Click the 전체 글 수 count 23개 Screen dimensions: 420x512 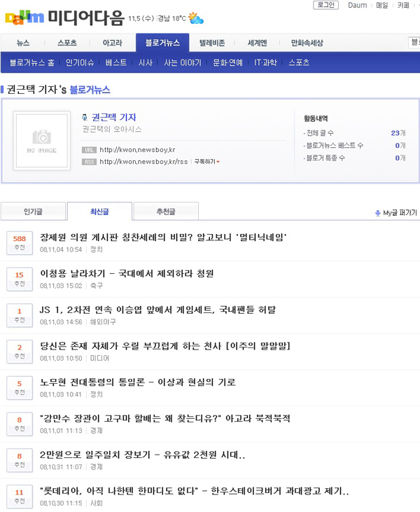pyautogui.click(x=398, y=133)
